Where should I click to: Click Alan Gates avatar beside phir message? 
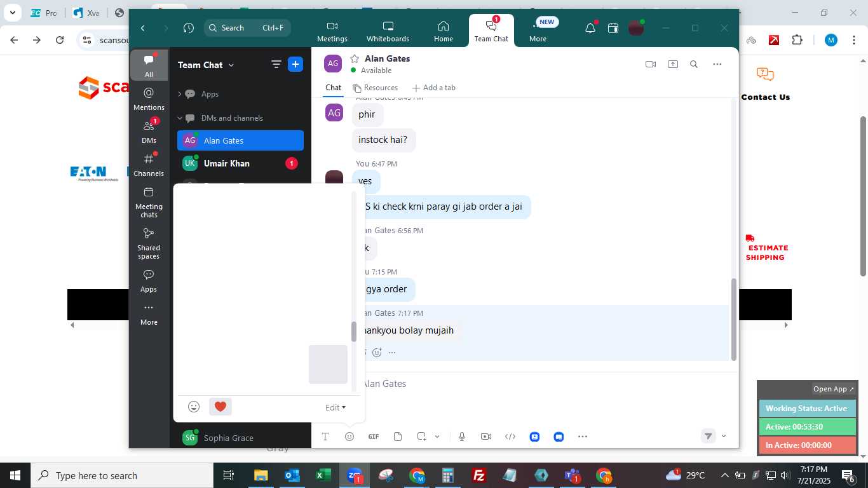334,112
